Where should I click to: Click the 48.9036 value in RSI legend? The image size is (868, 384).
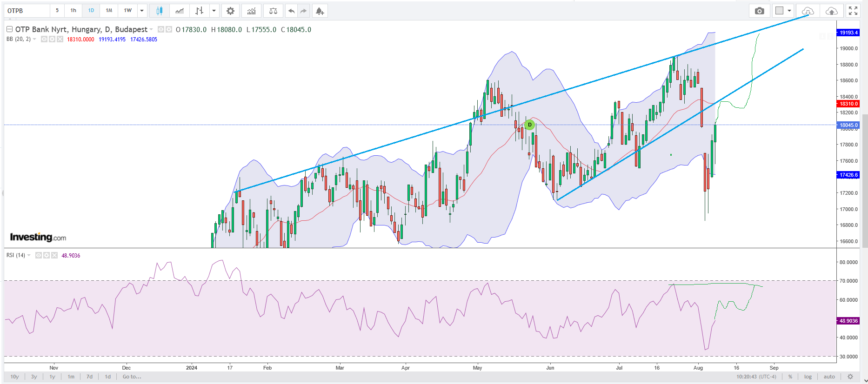coord(71,256)
